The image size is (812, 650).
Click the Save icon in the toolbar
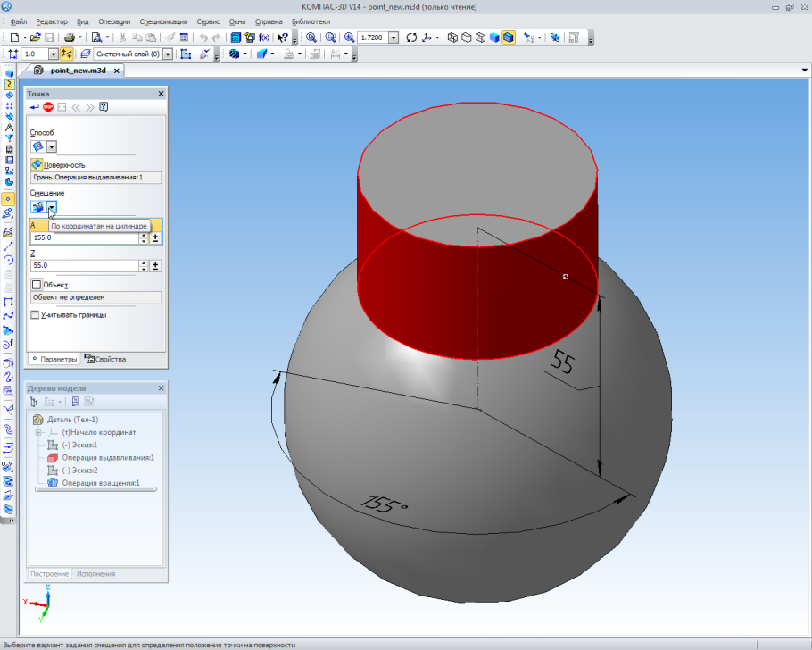point(50,38)
